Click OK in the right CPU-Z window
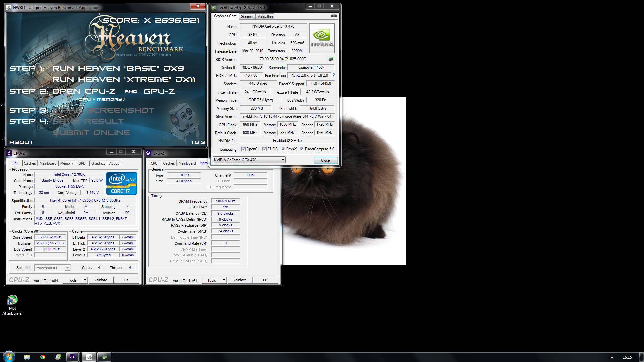Image resolution: width=644 pixels, height=362 pixels. coord(265,280)
